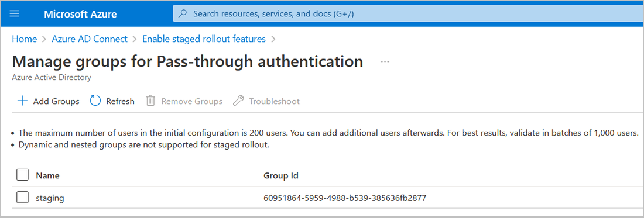Viewport: 644px width, 218px height.
Task: Click group id 60951864-5959-4988-b539-385636fb2877
Action: coord(345,198)
